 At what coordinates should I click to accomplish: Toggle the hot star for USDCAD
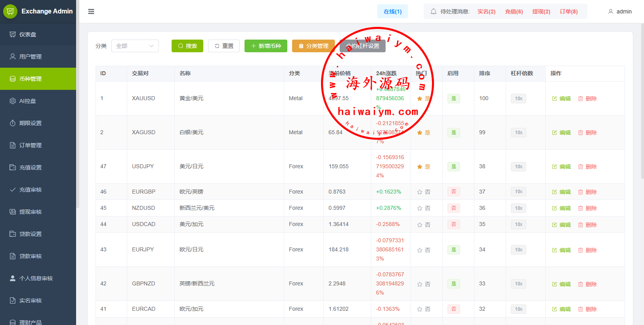tap(420, 225)
